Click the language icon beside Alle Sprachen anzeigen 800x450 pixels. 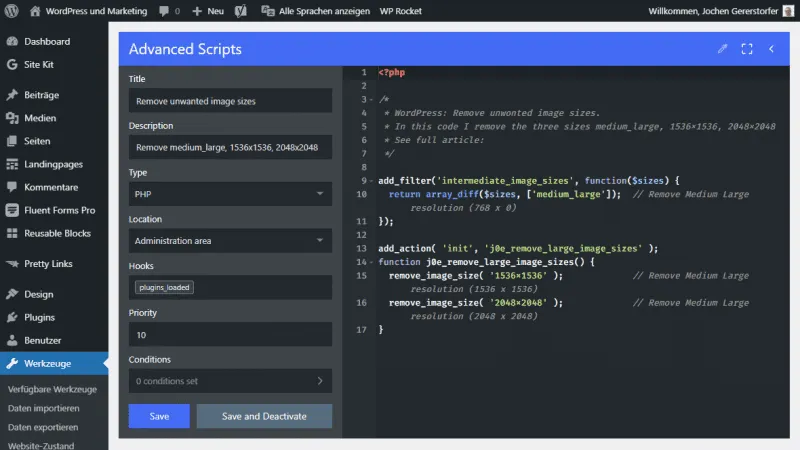click(x=267, y=11)
